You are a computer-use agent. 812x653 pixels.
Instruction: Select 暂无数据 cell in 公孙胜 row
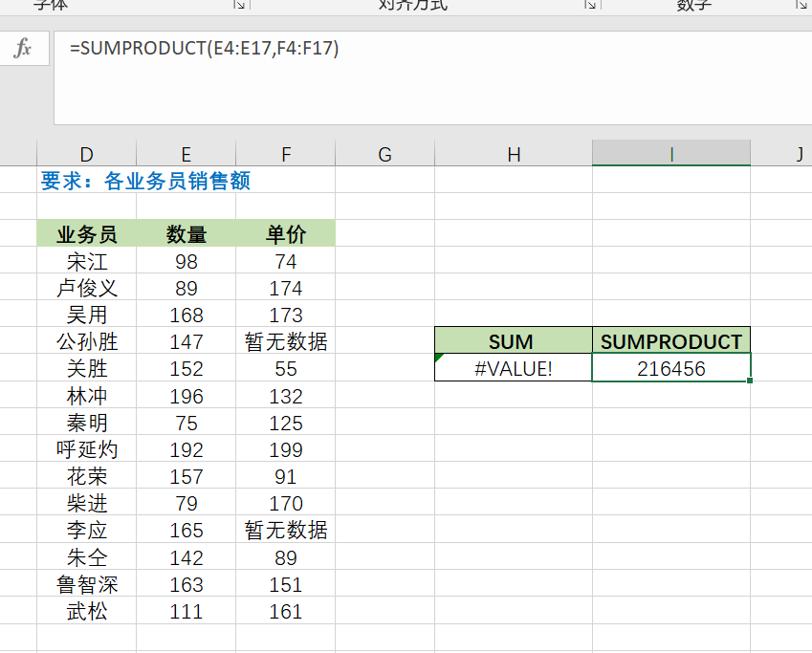coord(285,341)
